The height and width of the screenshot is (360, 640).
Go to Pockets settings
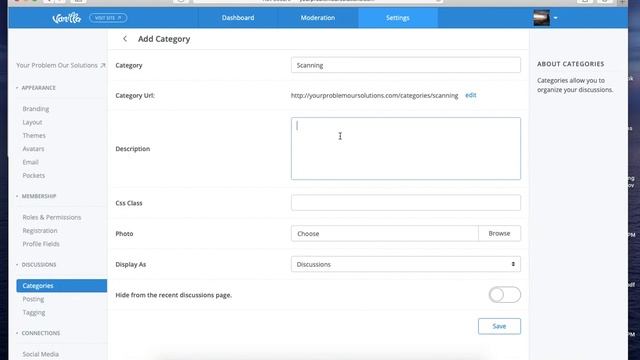click(x=34, y=176)
